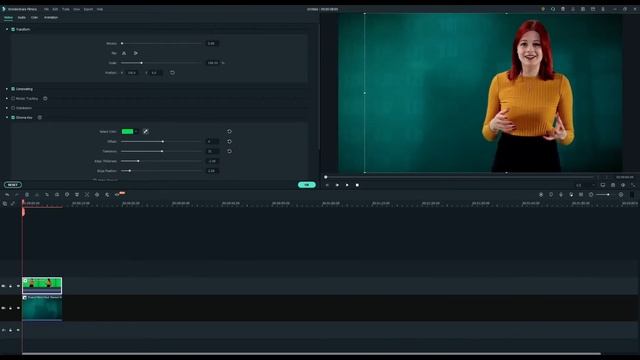Record a voiceover using the microphone icon
Image resolution: width=640 pixels, height=360 pixels.
[561, 195]
